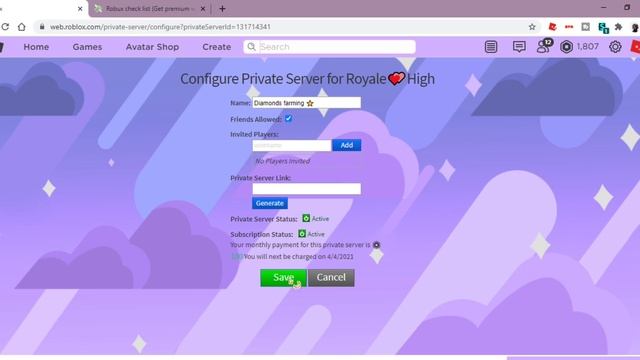
Task: Click the next charge date text 4/4/2021
Action: click(340, 257)
